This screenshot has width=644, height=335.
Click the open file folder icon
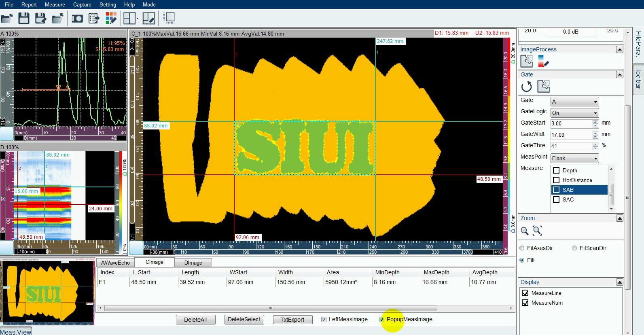(7, 18)
